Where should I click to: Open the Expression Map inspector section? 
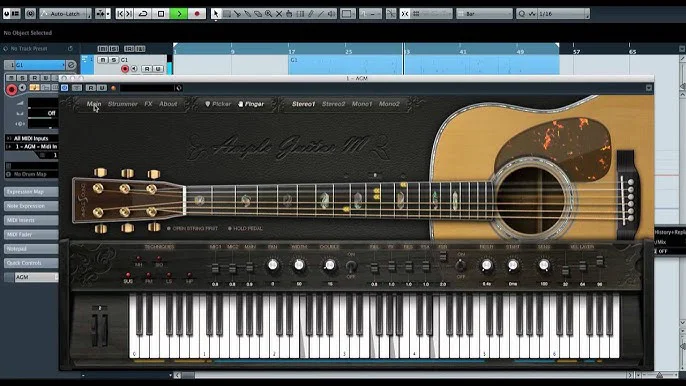tap(31, 192)
